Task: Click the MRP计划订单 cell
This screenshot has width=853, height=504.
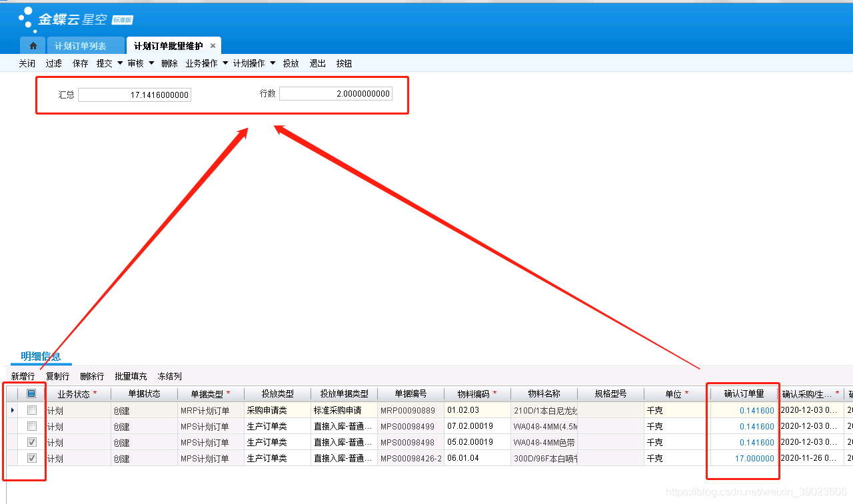Action: click(211, 411)
